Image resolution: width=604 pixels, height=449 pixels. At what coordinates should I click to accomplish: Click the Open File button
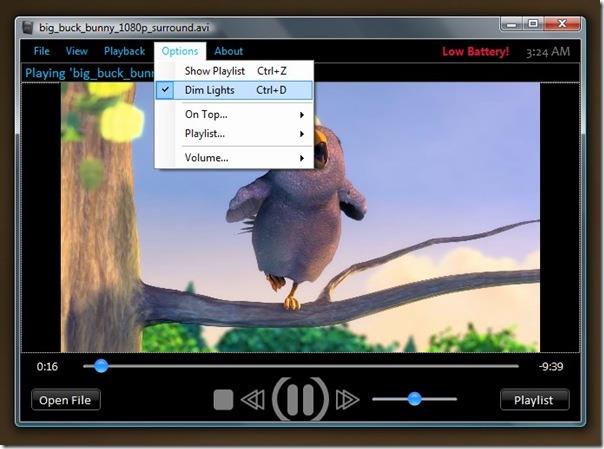pyautogui.click(x=65, y=400)
